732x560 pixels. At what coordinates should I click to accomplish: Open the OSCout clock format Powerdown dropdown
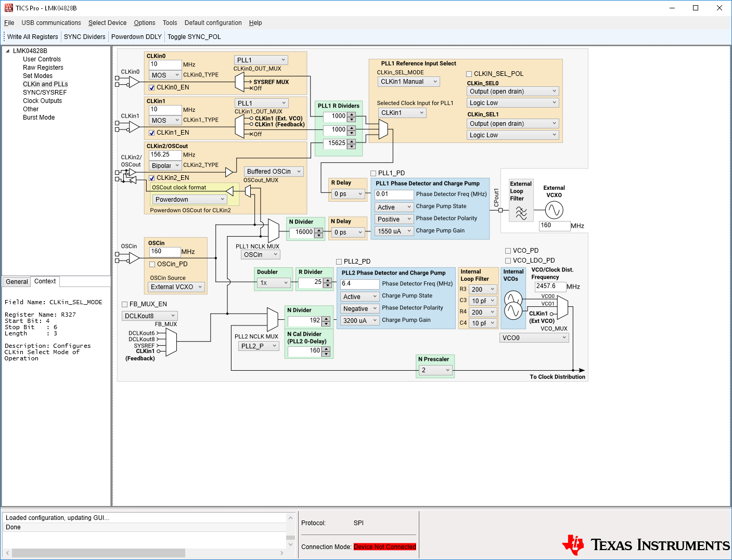pos(189,200)
